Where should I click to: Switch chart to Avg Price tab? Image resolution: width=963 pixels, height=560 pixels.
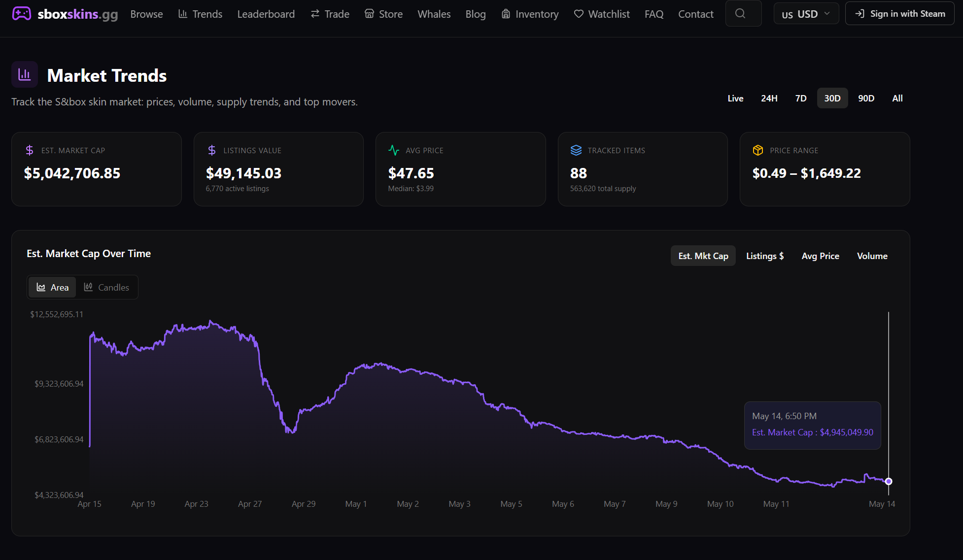[x=820, y=256]
